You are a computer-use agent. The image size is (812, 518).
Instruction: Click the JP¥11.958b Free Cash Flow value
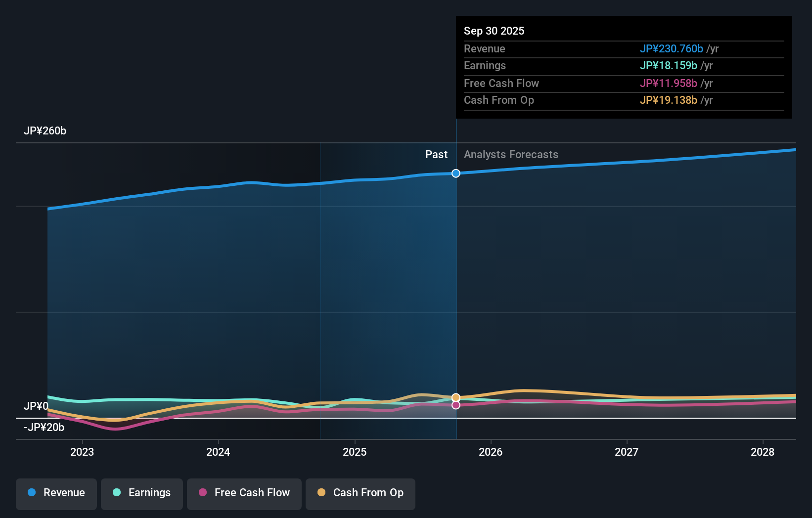[669, 83]
